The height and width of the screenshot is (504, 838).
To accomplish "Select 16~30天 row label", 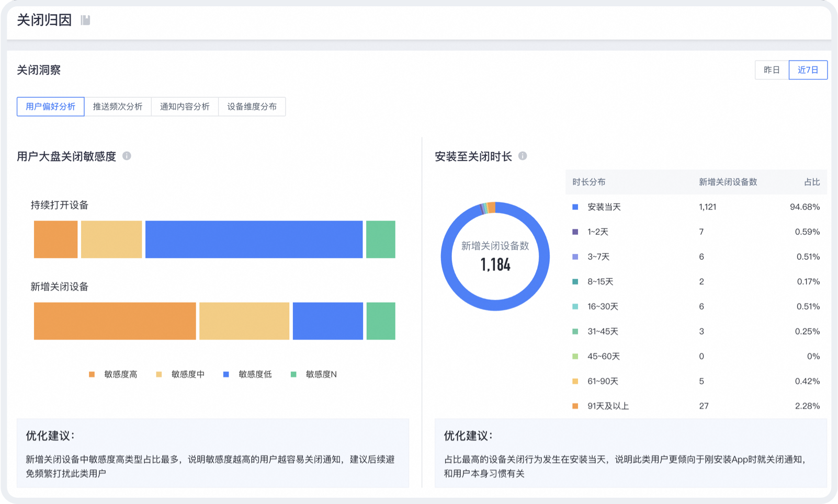I will 603,306.
